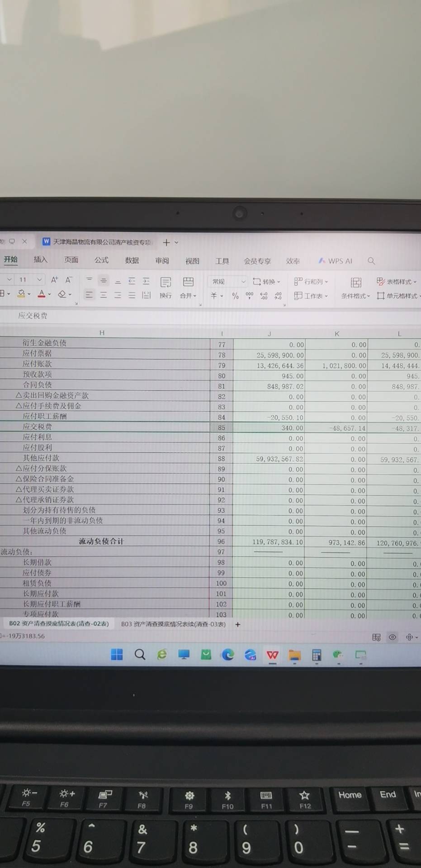
Task: Open the 工具 ribbon tab
Action: pyautogui.click(x=222, y=261)
